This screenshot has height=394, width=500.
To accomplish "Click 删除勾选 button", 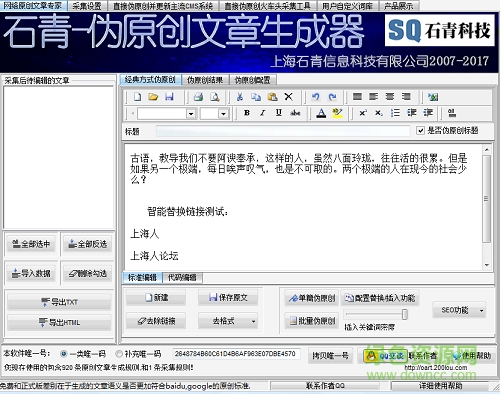I will tap(88, 274).
